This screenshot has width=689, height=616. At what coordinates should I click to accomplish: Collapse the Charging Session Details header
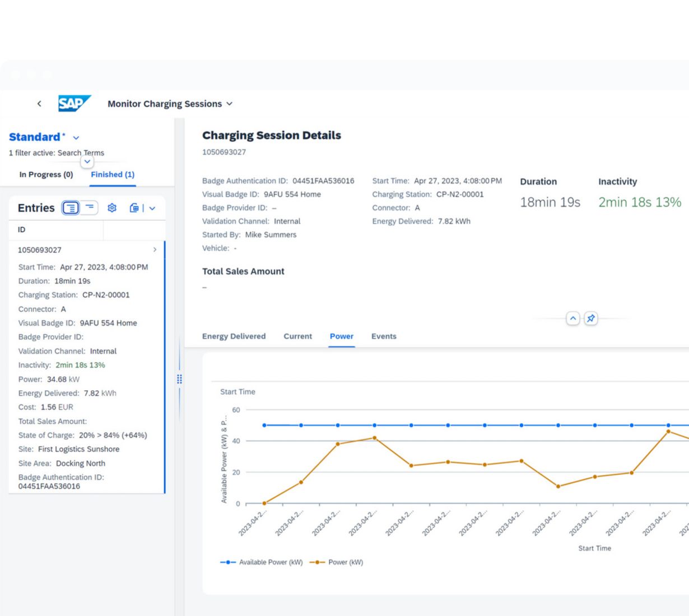click(572, 319)
